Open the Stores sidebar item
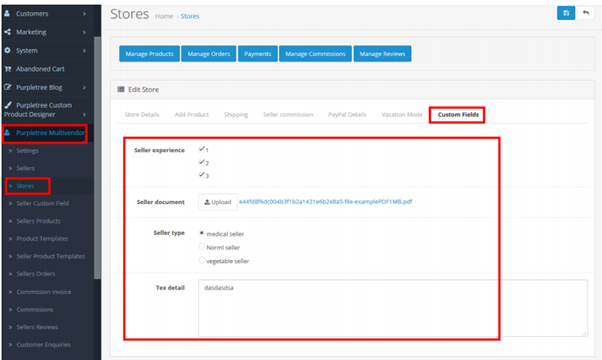 click(25, 186)
